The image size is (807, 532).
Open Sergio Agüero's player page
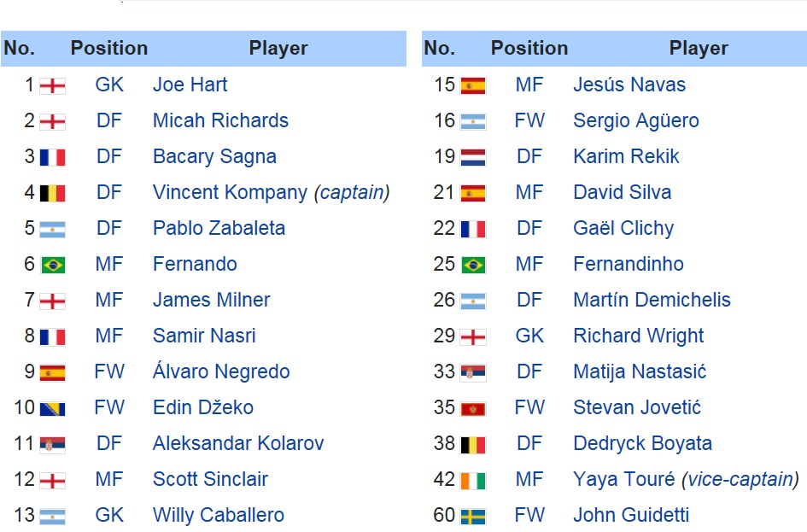click(635, 121)
